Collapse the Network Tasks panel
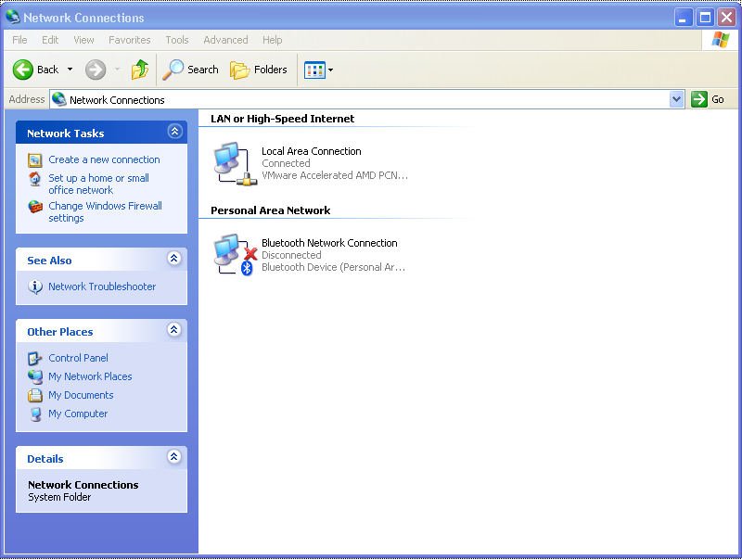742x560 pixels. click(173, 133)
